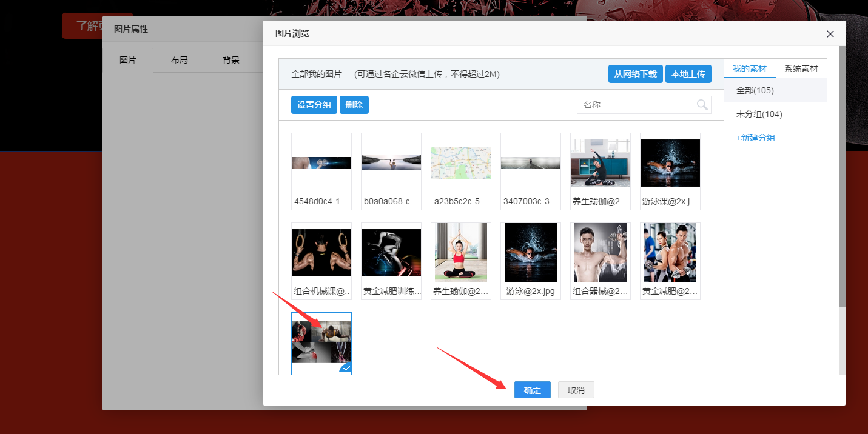The width and height of the screenshot is (868, 434).
Task: Open the 背景 tab in 图片属性
Action: click(230, 60)
